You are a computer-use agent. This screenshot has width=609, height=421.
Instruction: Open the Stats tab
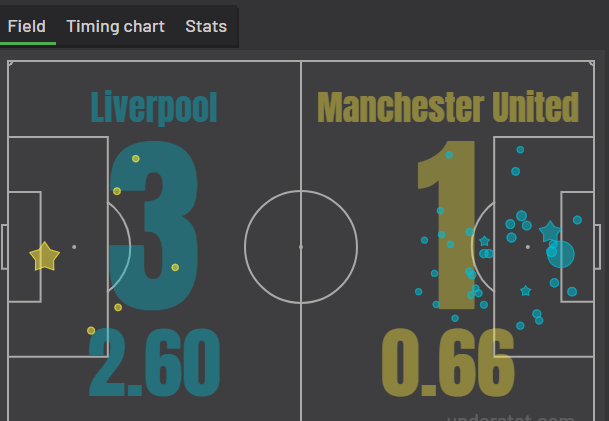pos(206,26)
